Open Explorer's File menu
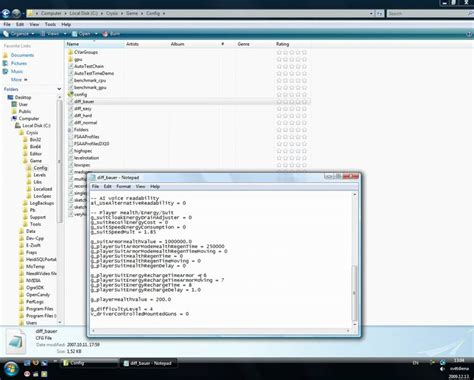Screen dimensions: 474x380 point(7,24)
